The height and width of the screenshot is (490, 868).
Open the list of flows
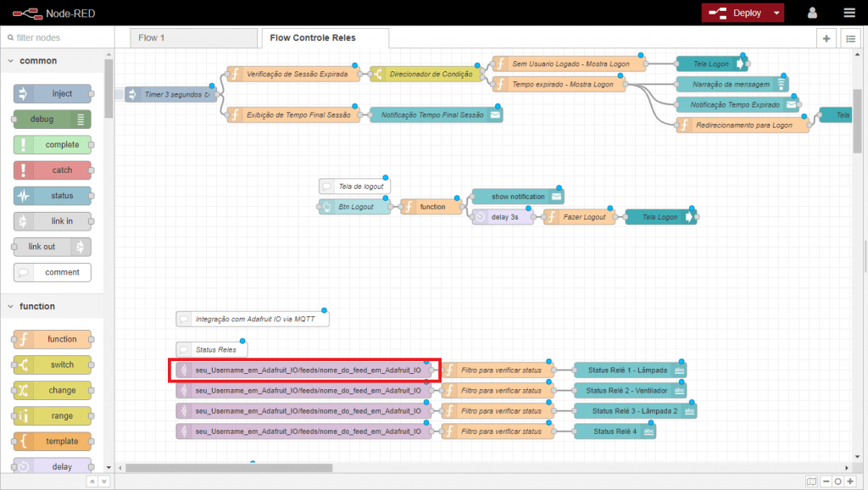point(851,38)
